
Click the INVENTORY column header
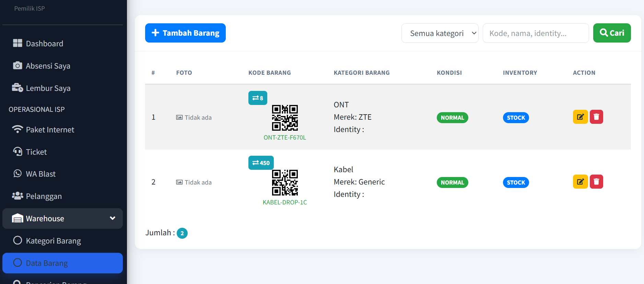click(520, 73)
